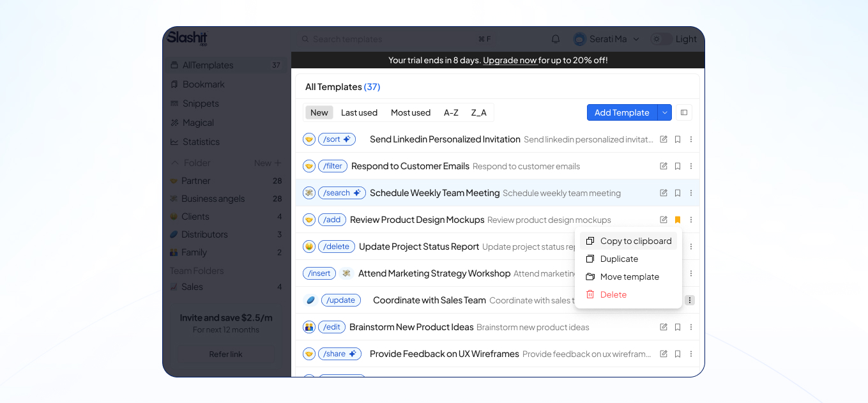Open the Add Template dropdown arrow
868x403 pixels.
click(665, 112)
